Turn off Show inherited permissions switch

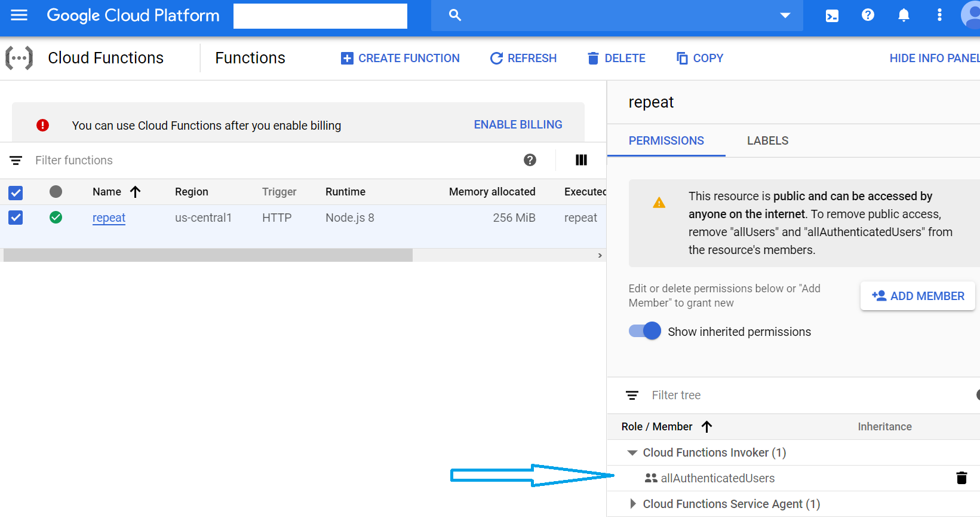645,331
